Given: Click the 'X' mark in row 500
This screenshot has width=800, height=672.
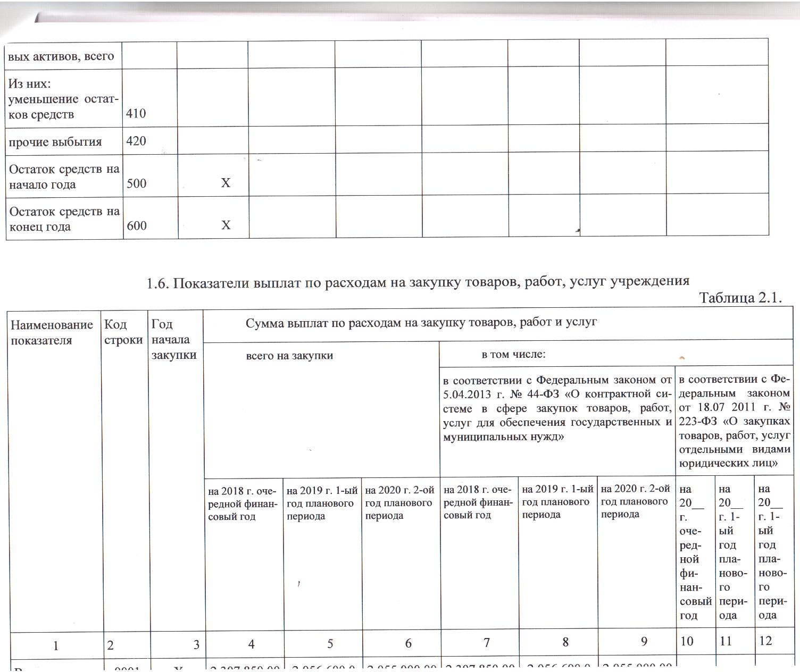Looking at the screenshot, I should 226,183.
